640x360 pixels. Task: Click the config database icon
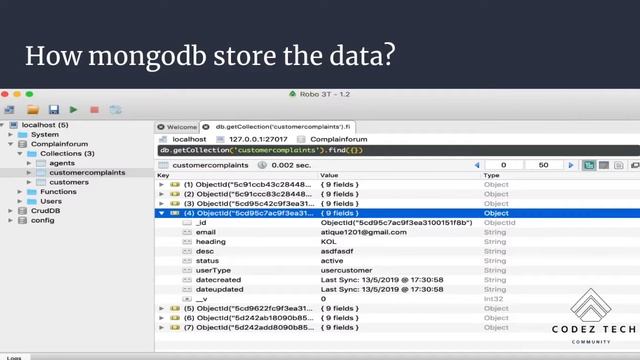tap(23, 220)
